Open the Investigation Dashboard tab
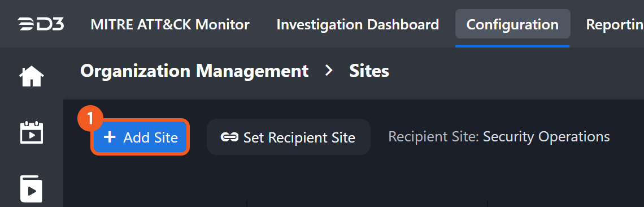Viewport: 644px width, 207px height. [358, 24]
